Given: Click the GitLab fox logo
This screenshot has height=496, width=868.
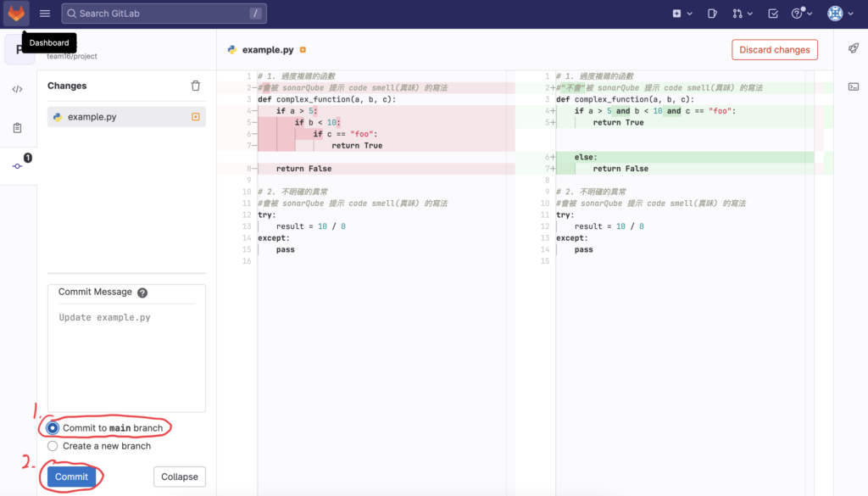Looking at the screenshot, I should [x=16, y=14].
